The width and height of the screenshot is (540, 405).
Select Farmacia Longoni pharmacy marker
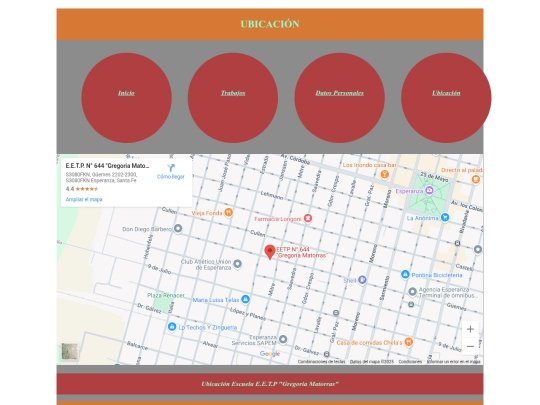308,218
